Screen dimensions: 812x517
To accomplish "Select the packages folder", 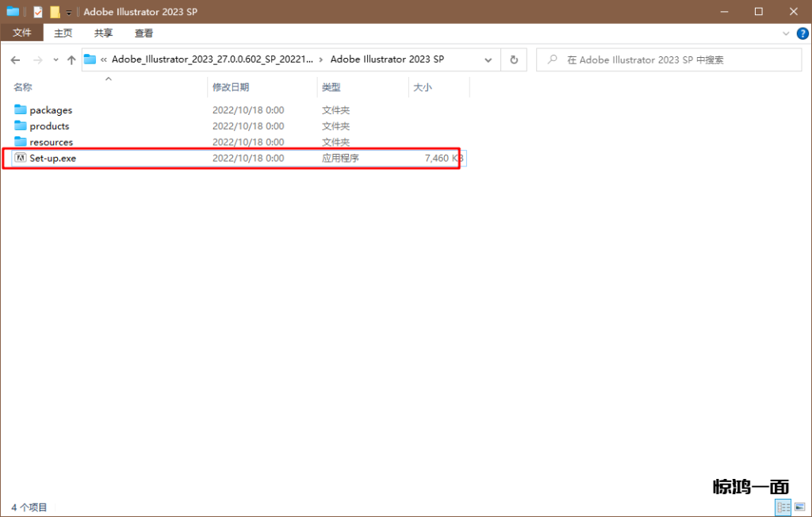I will [x=51, y=110].
